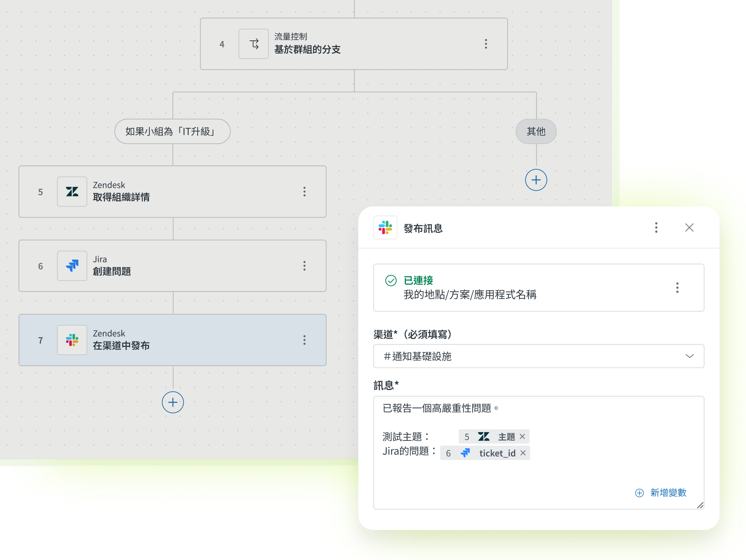Image resolution: width=746 pixels, height=560 pixels.
Task: Click the Jira logo in step 6
Action: [x=72, y=266]
